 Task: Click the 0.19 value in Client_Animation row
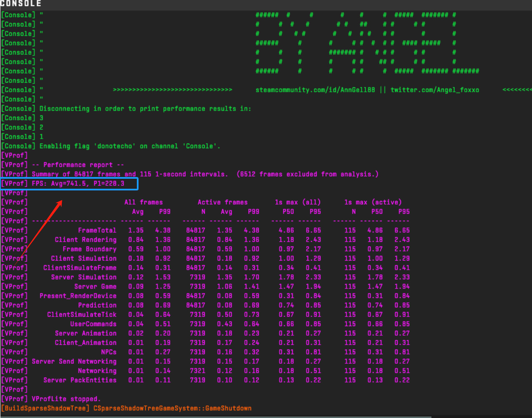163,343
